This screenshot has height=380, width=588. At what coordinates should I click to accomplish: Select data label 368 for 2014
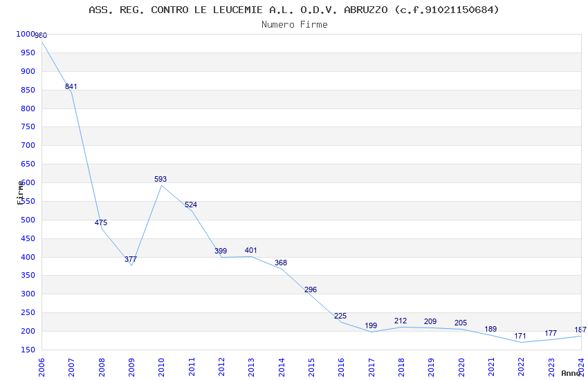coord(280,263)
